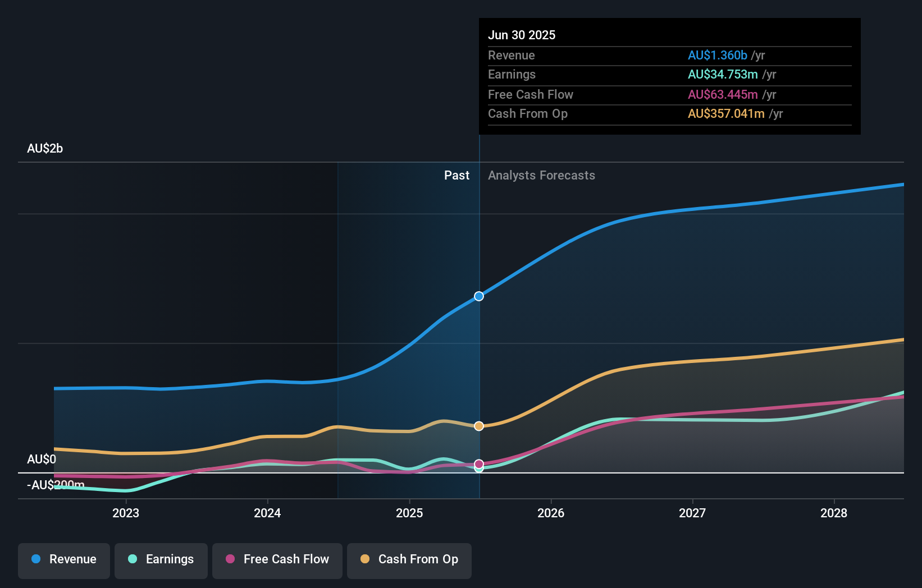This screenshot has height=588, width=922.
Task: Click the 2026 year axis label
Action: pos(551,513)
